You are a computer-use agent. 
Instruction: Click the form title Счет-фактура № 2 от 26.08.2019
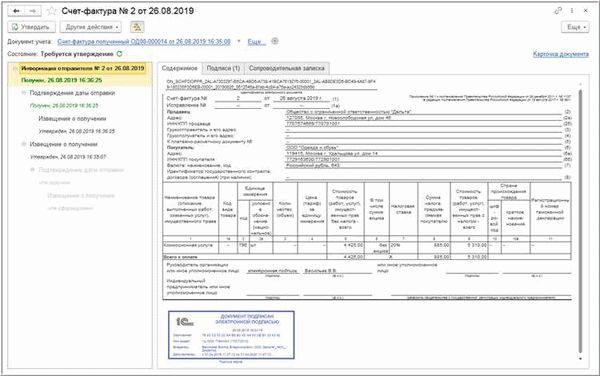(128, 11)
